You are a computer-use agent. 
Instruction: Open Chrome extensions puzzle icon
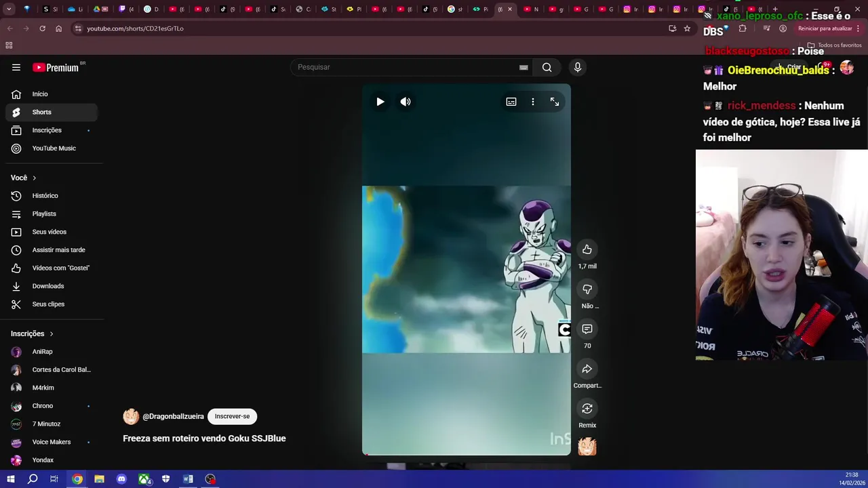743,28
